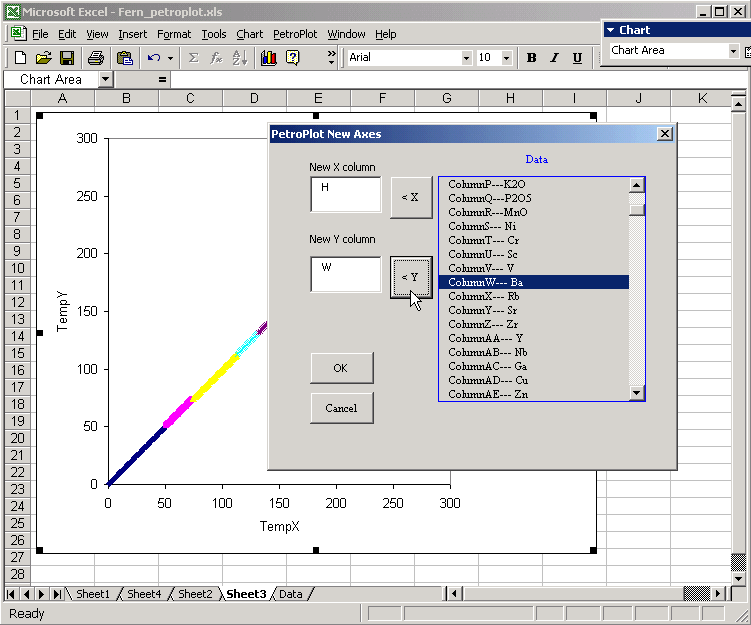Toggle Bold formatting
This screenshot has height=625, width=751.
point(531,58)
